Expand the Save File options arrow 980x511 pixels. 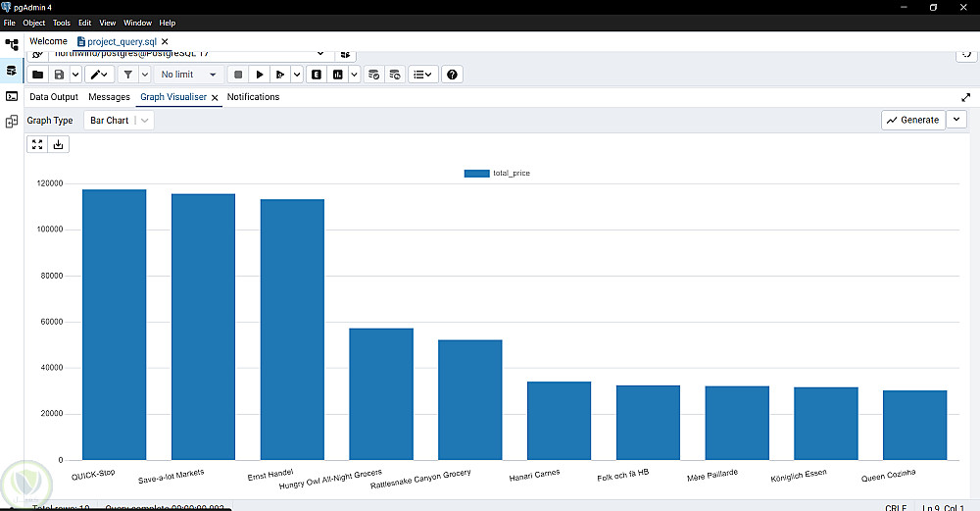click(x=75, y=75)
